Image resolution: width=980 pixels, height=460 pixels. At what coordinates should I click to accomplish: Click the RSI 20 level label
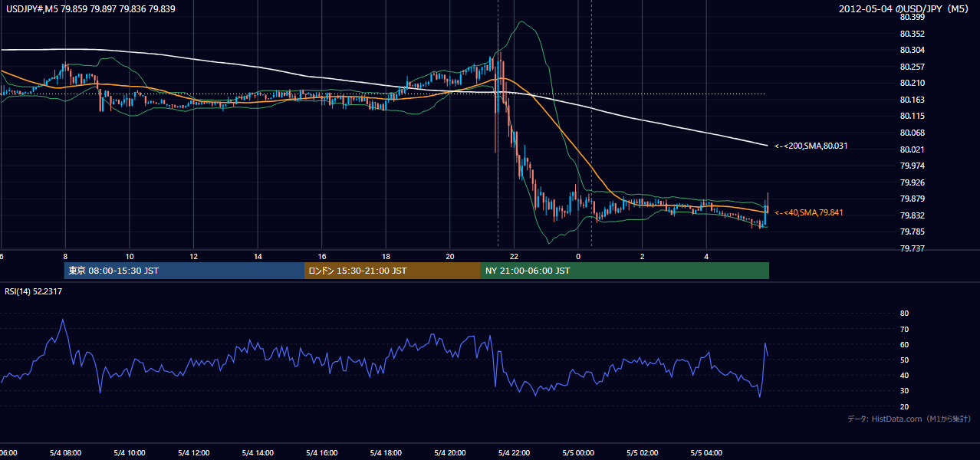pyautogui.click(x=904, y=406)
